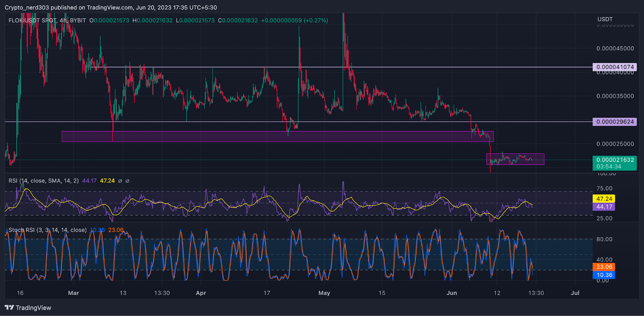Click the Jun label on time axis
Viewport: 644px width, 316px height.
(452, 293)
